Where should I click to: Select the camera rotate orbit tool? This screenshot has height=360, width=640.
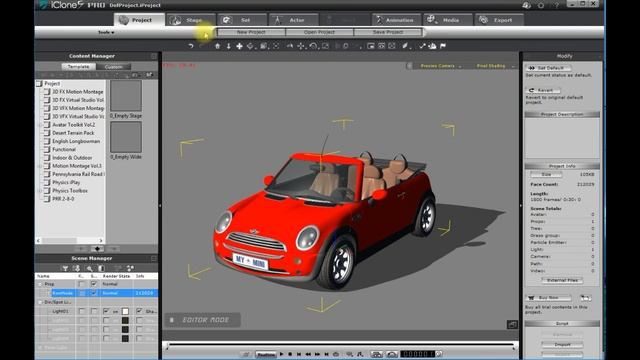pos(313,46)
